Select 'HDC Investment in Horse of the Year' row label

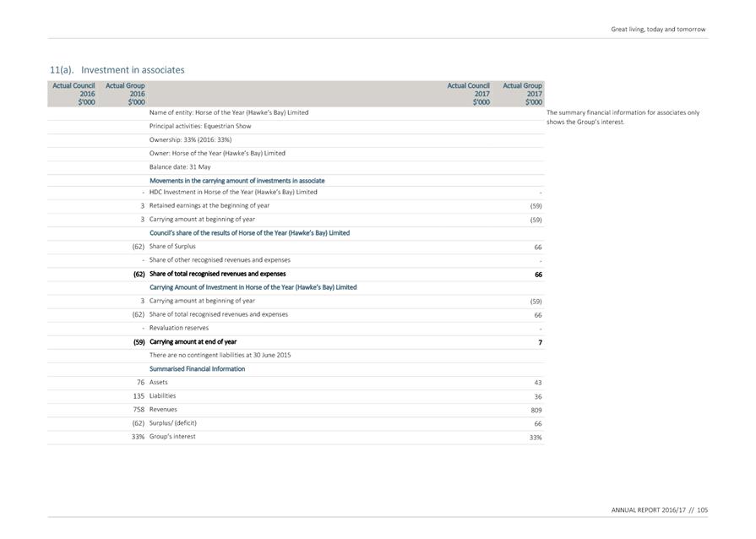click(x=233, y=192)
